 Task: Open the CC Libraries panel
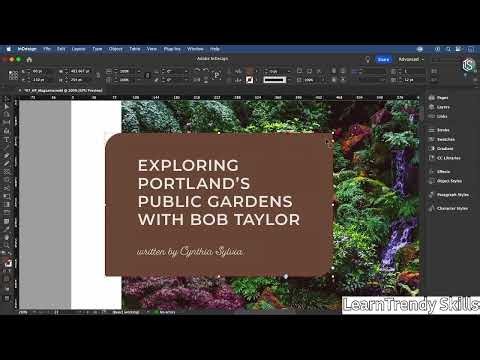point(445,158)
